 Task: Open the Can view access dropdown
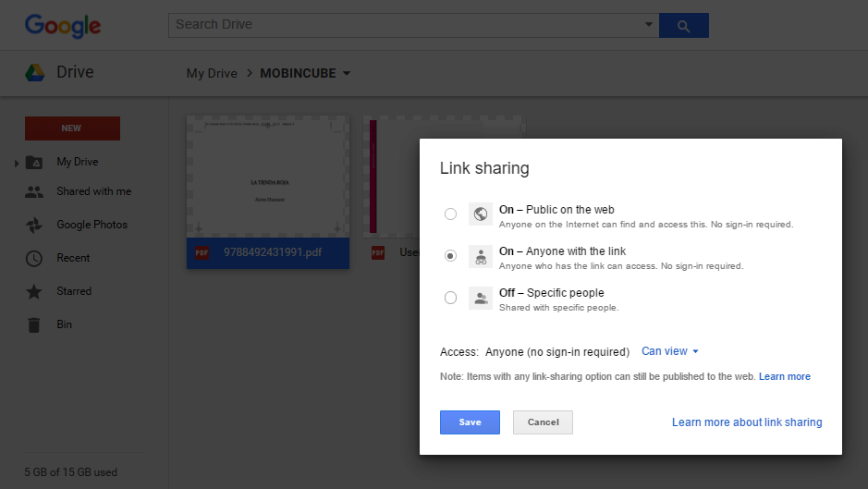click(x=670, y=351)
